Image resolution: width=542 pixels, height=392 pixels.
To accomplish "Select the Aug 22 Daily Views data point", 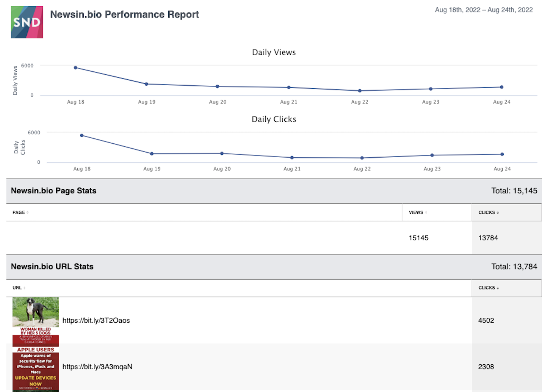I will 360,91.
